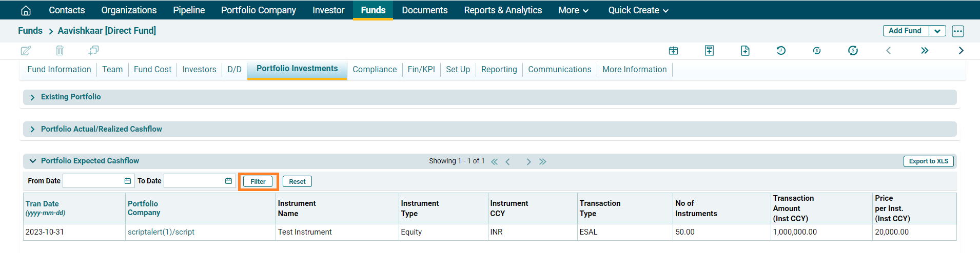
Task: Click the edit pencil icon
Action: (x=26, y=50)
